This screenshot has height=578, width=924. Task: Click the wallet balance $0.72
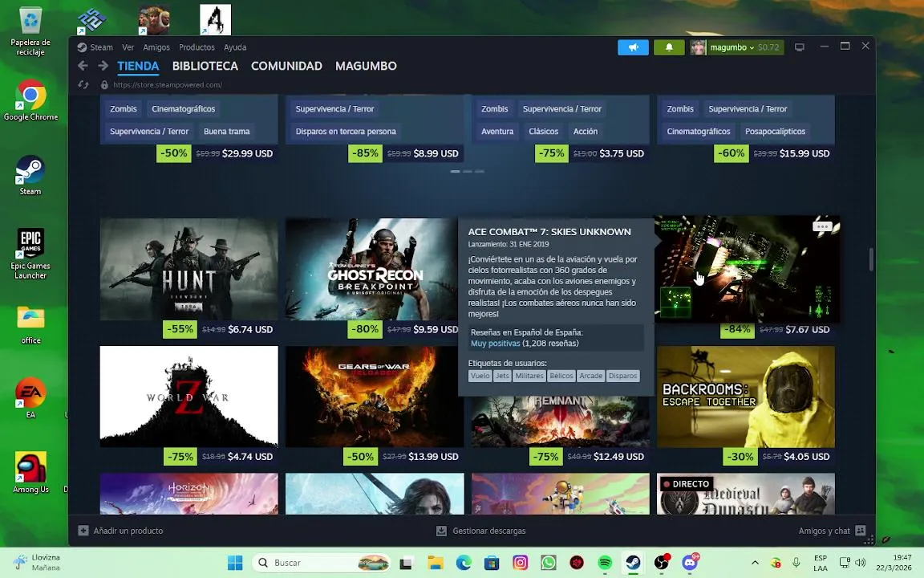tap(768, 47)
